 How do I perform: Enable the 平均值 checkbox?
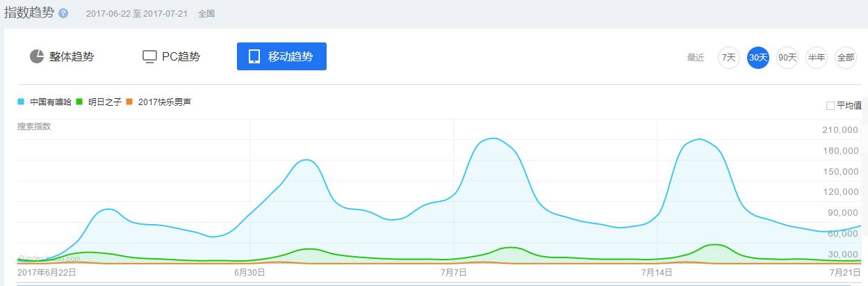point(830,106)
